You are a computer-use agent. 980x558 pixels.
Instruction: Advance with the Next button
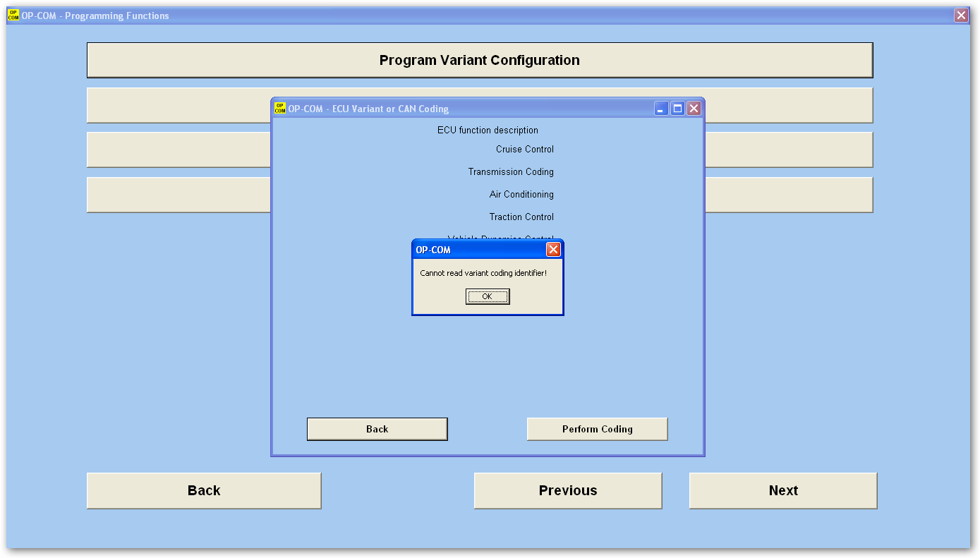(x=783, y=491)
